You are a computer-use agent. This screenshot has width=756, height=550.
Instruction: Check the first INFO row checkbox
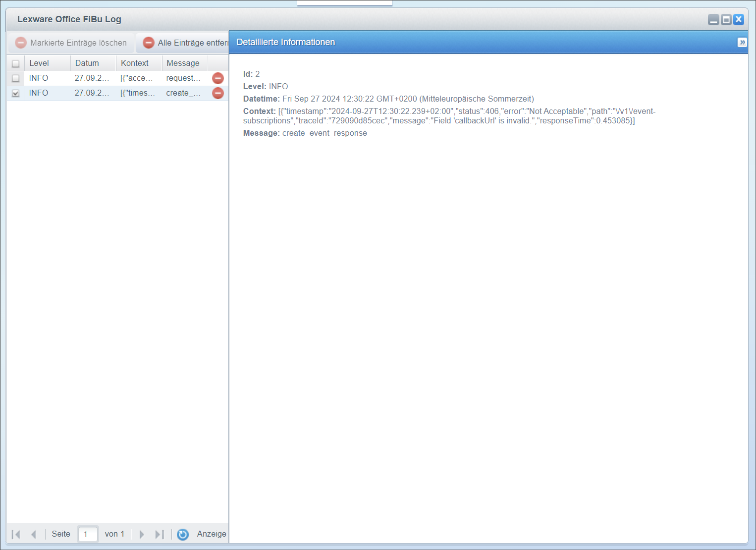click(15, 78)
